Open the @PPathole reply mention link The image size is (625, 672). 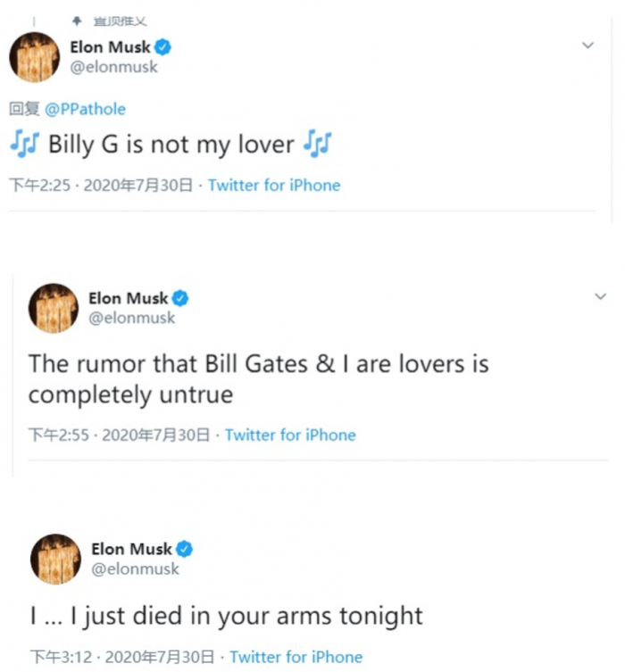[85, 109]
